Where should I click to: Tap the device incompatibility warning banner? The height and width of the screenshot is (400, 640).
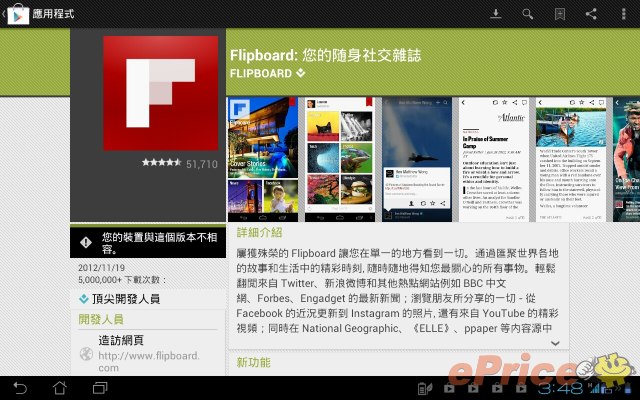[x=148, y=243]
